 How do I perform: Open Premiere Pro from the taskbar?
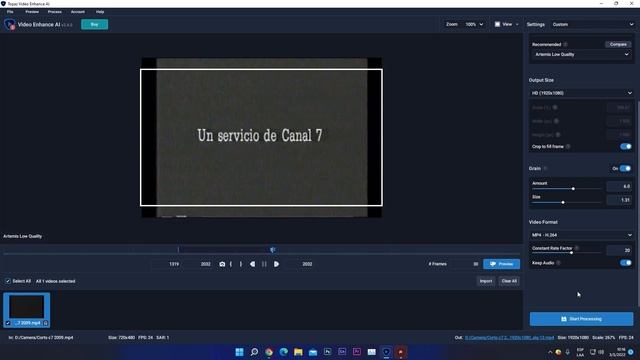357,352
